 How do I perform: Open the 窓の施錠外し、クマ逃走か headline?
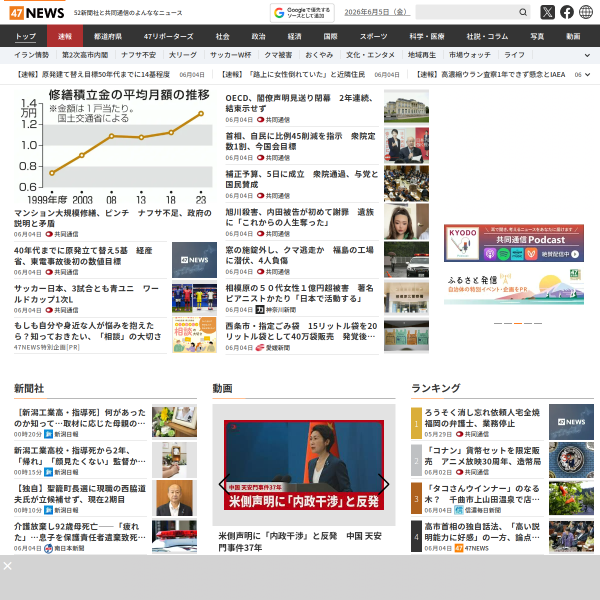click(x=299, y=255)
